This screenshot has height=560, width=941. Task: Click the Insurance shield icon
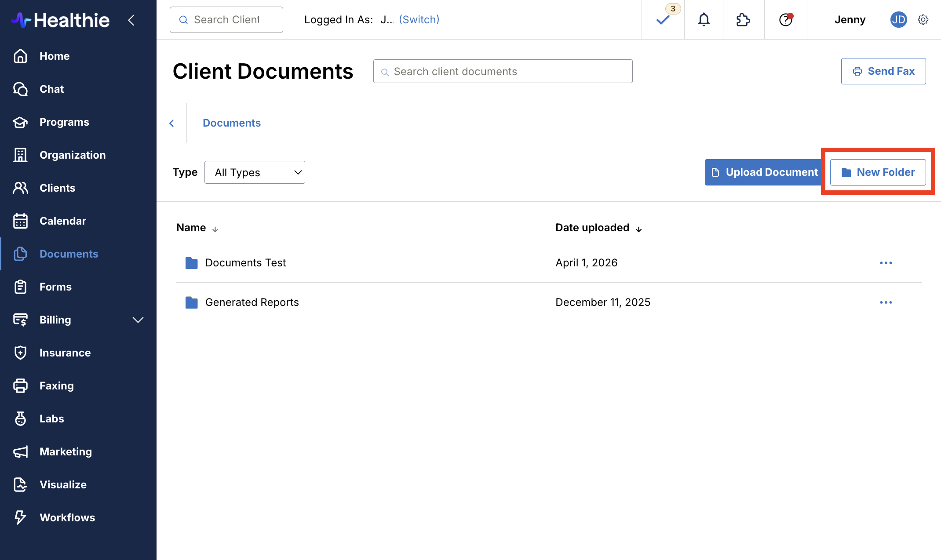pos(20,353)
